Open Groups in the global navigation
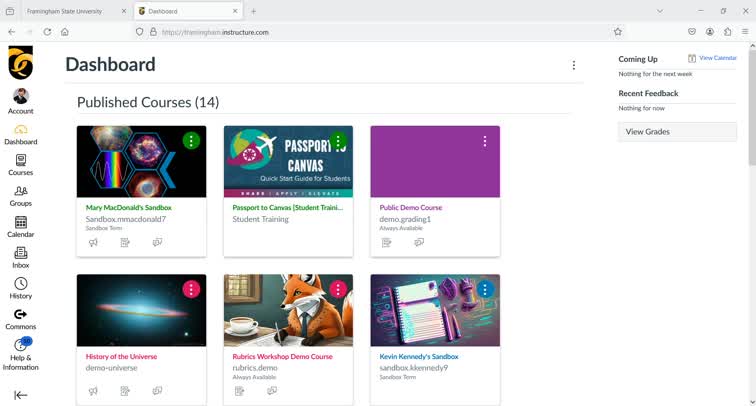The width and height of the screenshot is (756, 406). pyautogui.click(x=21, y=196)
